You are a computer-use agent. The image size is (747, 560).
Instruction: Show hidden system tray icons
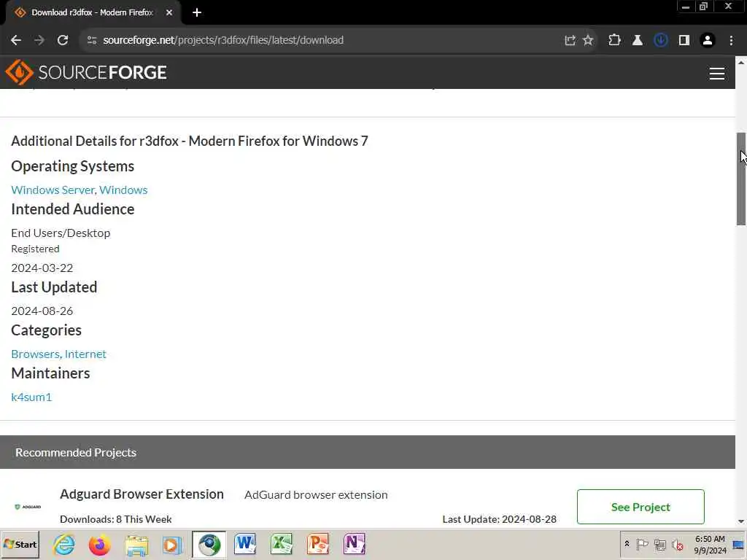click(x=627, y=544)
